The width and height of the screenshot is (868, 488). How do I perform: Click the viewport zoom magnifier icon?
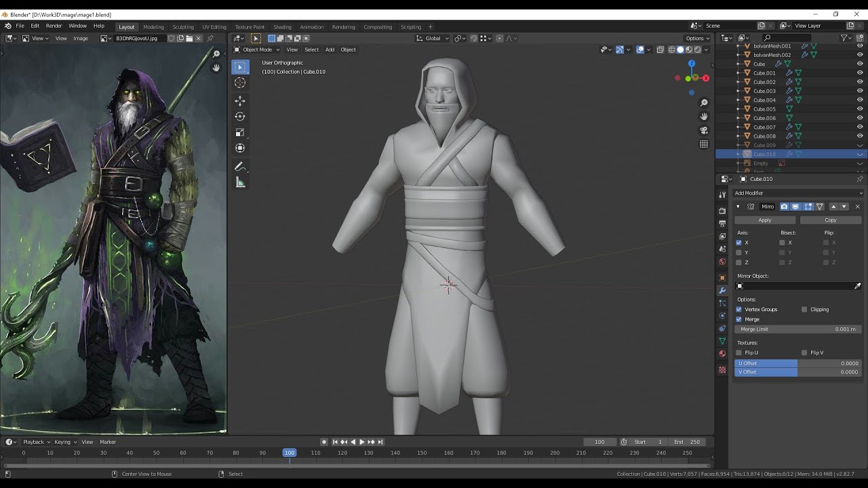pos(704,103)
